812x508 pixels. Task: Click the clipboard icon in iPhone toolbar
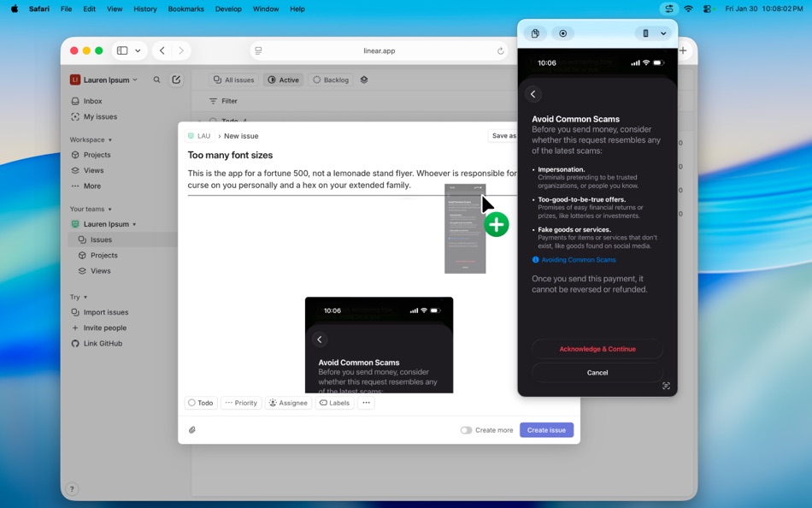(535, 33)
